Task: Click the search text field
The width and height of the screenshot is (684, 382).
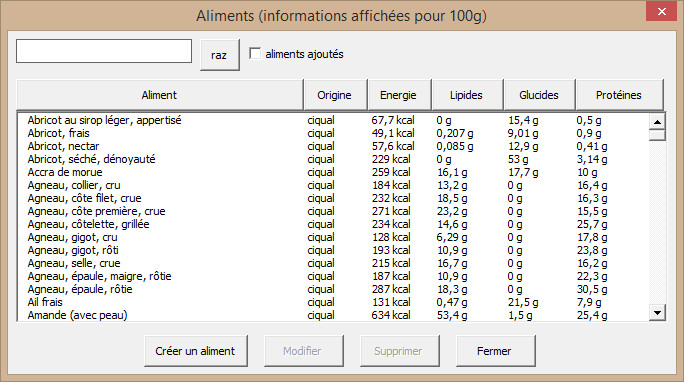Action: tap(104, 51)
